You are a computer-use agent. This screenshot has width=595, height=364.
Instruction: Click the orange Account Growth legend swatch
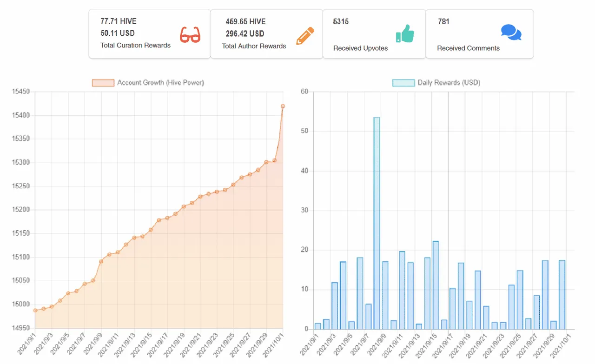[103, 83]
